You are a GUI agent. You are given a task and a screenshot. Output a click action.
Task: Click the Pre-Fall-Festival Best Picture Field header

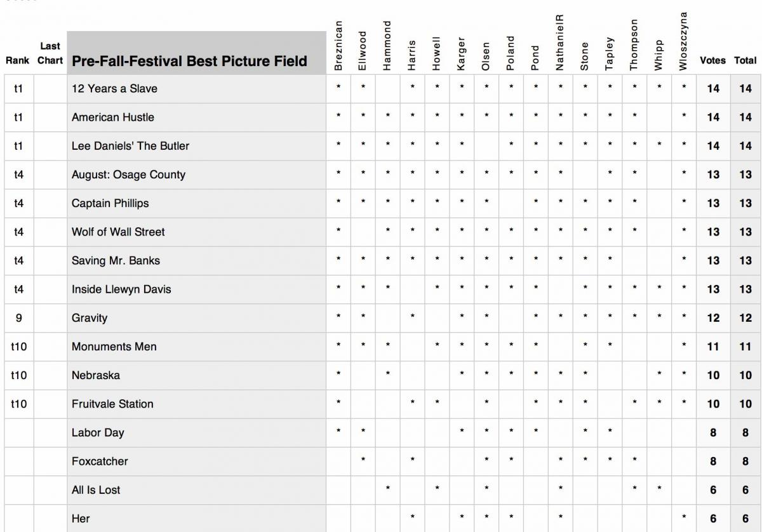(190, 61)
